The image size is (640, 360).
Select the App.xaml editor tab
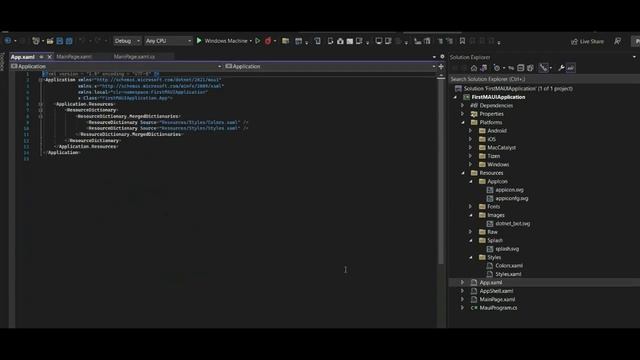tap(22, 57)
